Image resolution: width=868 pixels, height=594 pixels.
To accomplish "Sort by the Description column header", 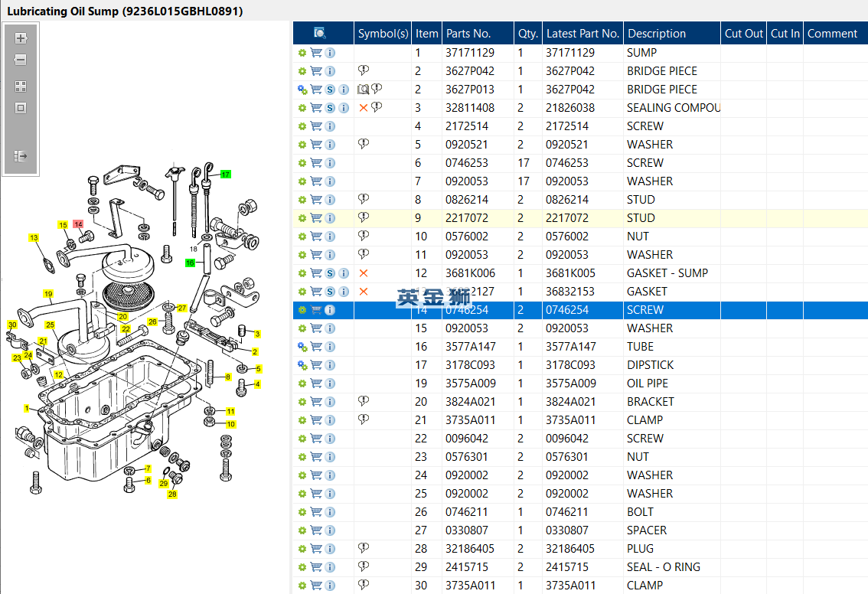I will pyautogui.click(x=672, y=33).
